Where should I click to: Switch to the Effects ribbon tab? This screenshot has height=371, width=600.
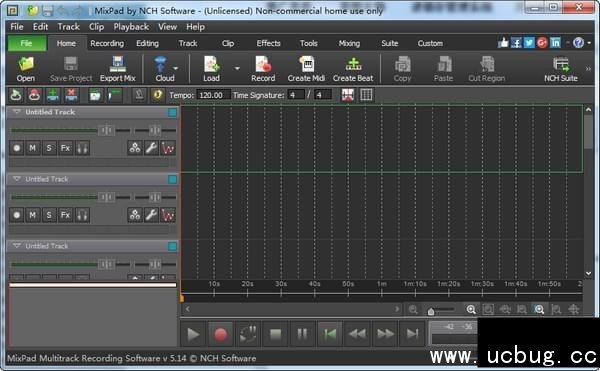[268, 43]
